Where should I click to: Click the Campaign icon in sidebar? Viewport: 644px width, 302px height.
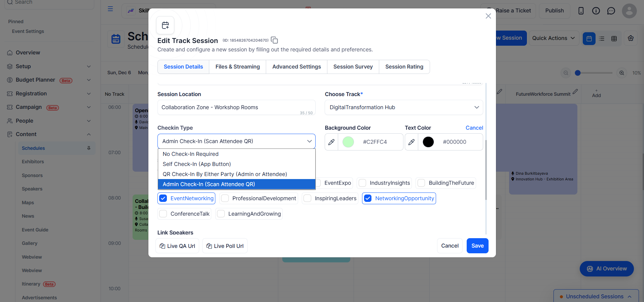pos(10,107)
